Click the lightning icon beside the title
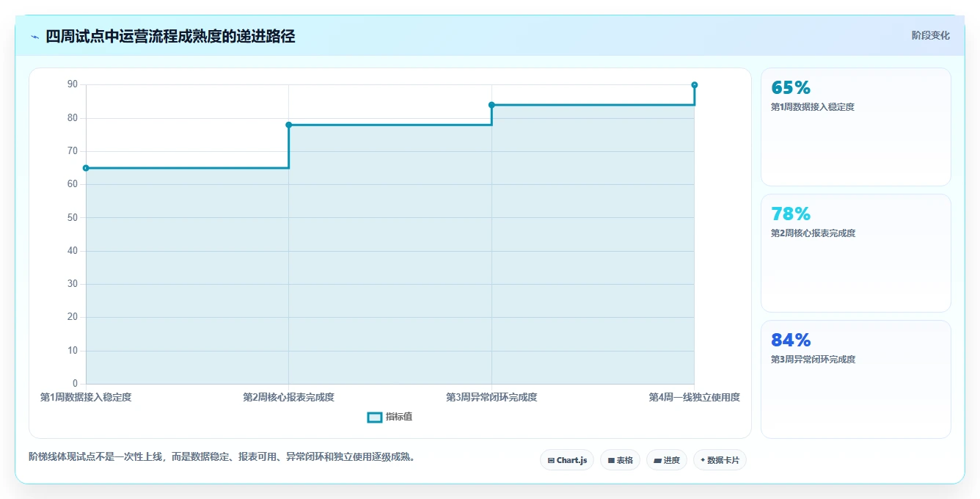980x499 pixels. [x=34, y=36]
